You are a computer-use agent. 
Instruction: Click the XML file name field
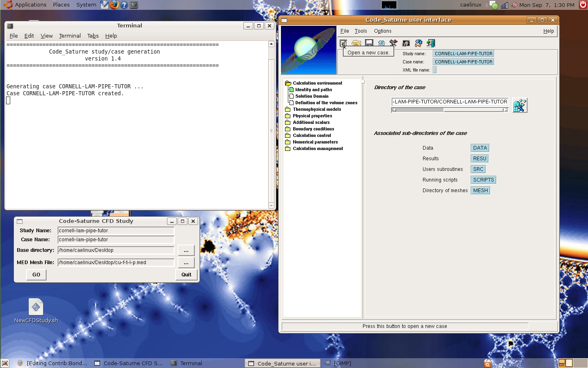pos(435,70)
